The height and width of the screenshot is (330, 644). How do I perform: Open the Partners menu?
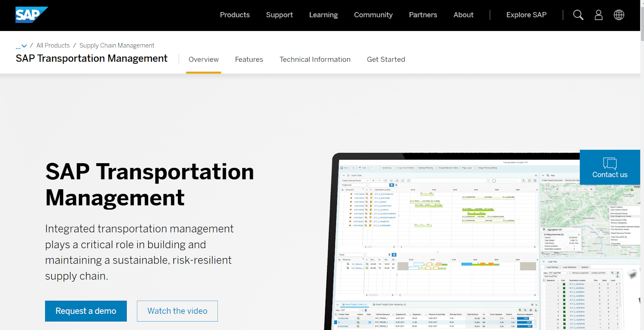tap(423, 15)
